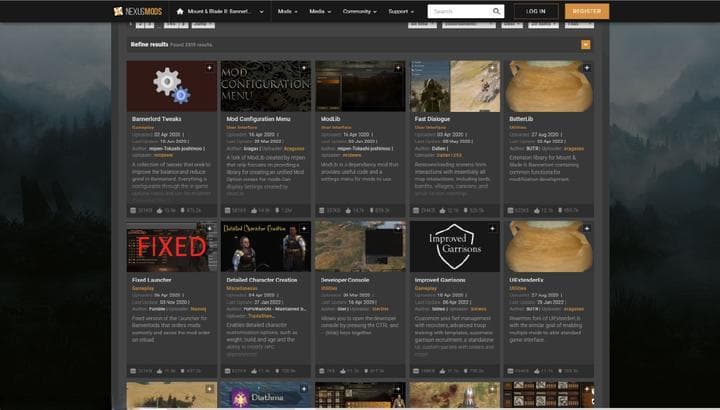The image size is (720, 410).
Task: Open the Fixed Launcher title link
Action: (152, 280)
